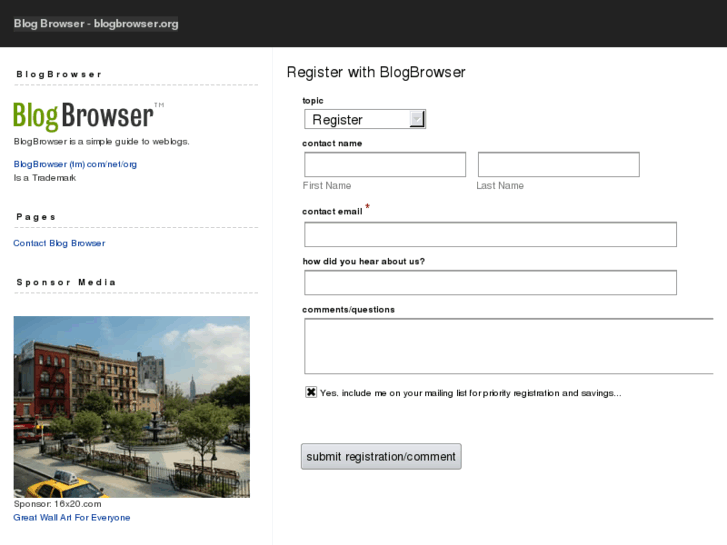Click into the contact email field
This screenshot has height=545, width=727.
click(491, 234)
